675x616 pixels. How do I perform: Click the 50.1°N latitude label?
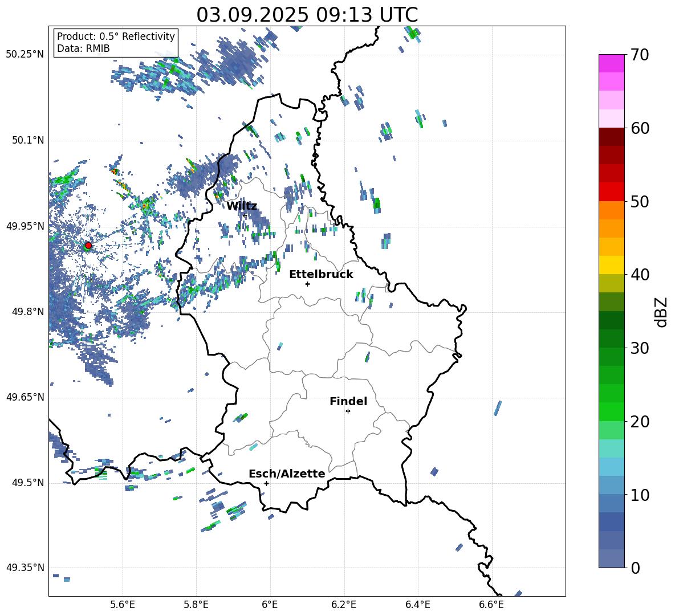pos(28,140)
